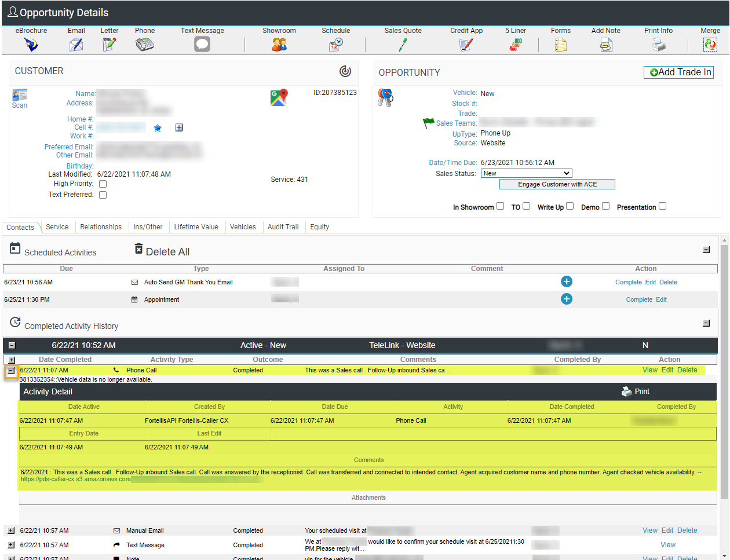Open the Sales Status dropdown
The width and height of the screenshot is (730, 560).
[527, 173]
